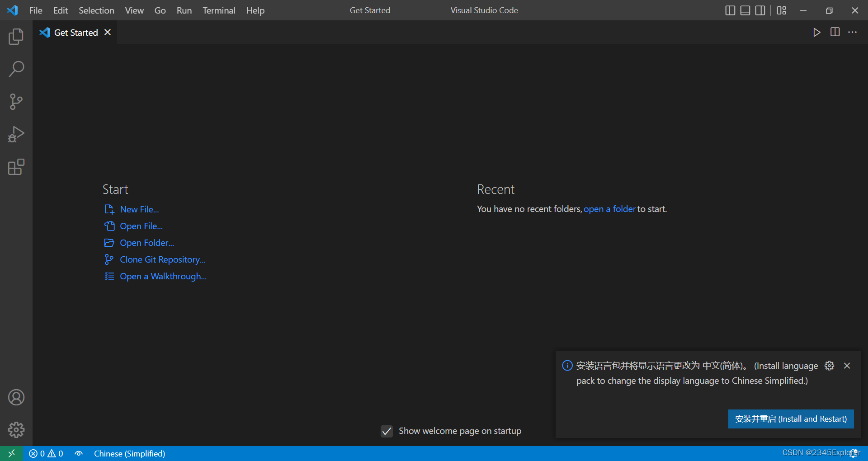Screen dimensions: 868x461
Task: Toggle the primary side bar layout icon
Action: coord(730,10)
